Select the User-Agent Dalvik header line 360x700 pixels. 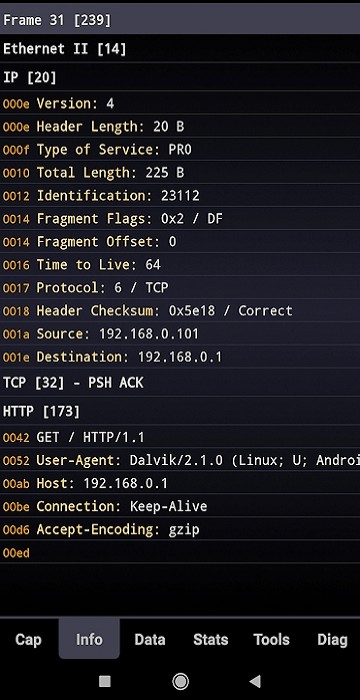tap(180, 460)
